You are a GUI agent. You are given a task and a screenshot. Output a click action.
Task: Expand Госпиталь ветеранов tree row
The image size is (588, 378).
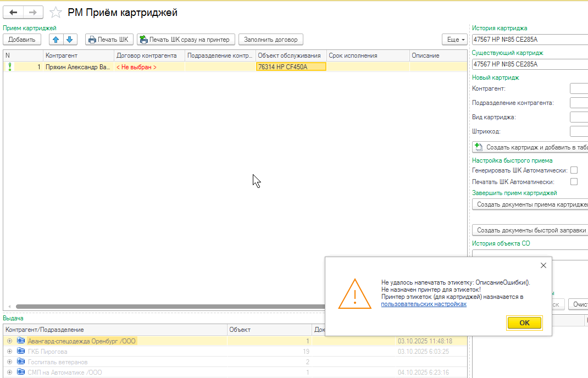coord(9,362)
